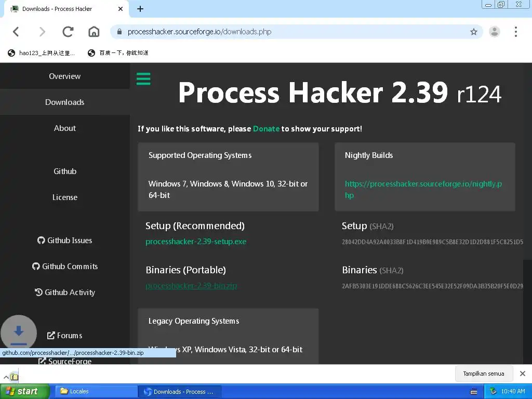The height and width of the screenshot is (399, 532).
Task: Click the browser forward arrow
Action: [x=42, y=32]
